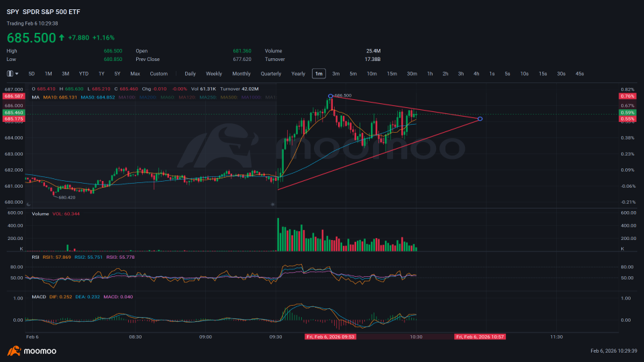Select the 2h interval
This screenshot has width=644, height=362.
[x=445, y=74]
